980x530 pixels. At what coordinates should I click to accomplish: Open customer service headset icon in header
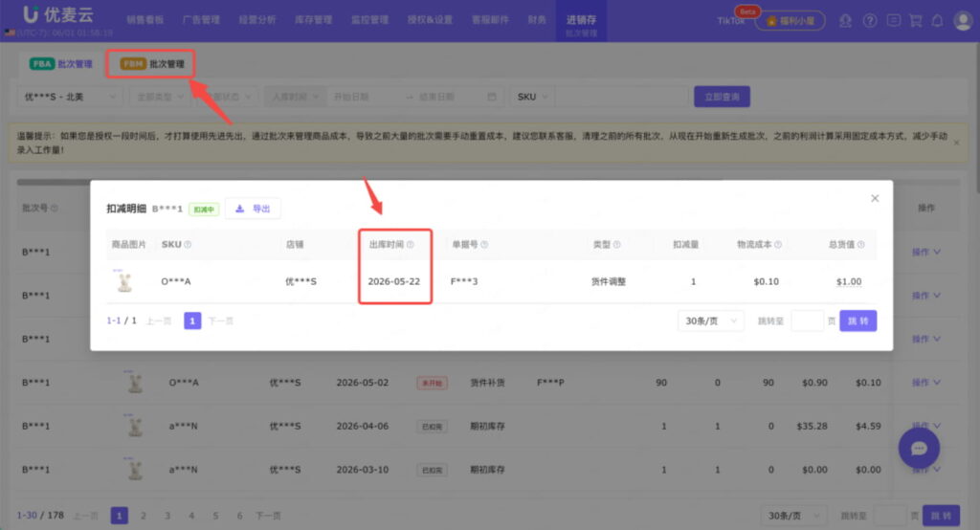pyautogui.click(x=845, y=21)
